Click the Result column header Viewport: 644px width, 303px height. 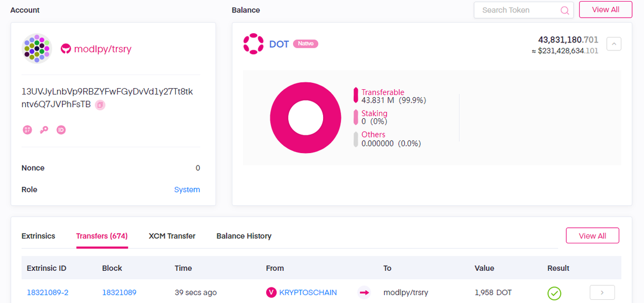[558, 268]
